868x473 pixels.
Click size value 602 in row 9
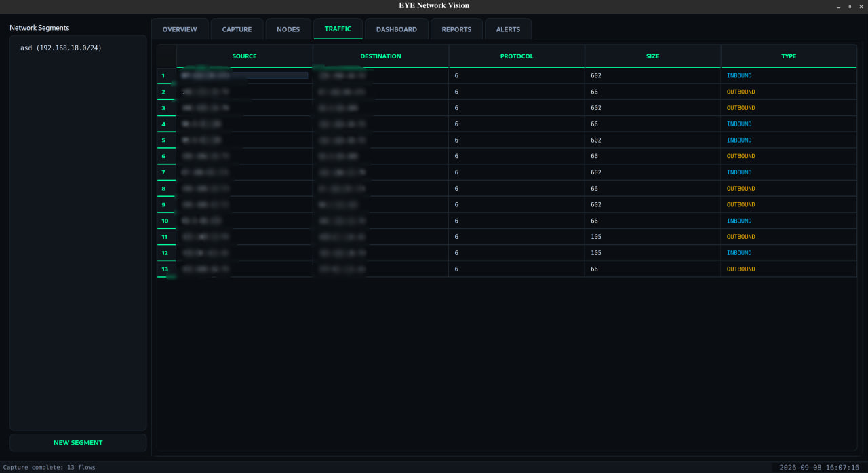pos(596,204)
